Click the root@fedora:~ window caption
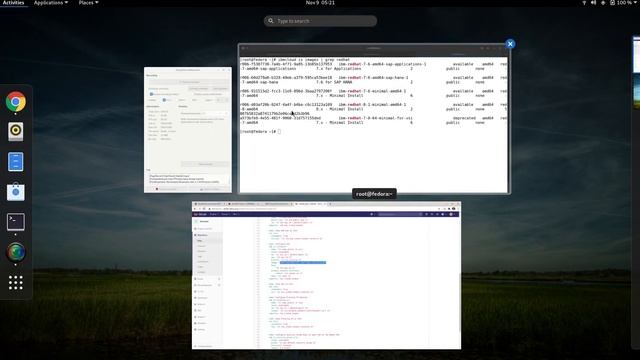 point(374,194)
